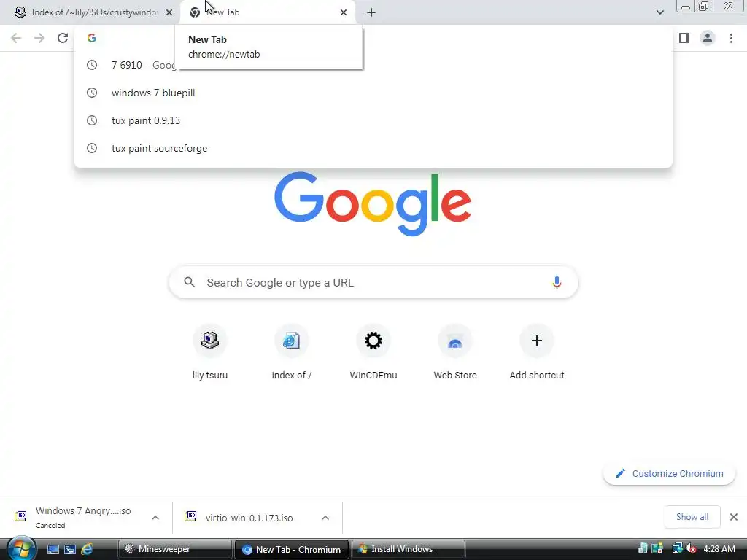Image resolution: width=747 pixels, height=560 pixels.
Task: Open the Windows Start orb
Action: coord(20,548)
